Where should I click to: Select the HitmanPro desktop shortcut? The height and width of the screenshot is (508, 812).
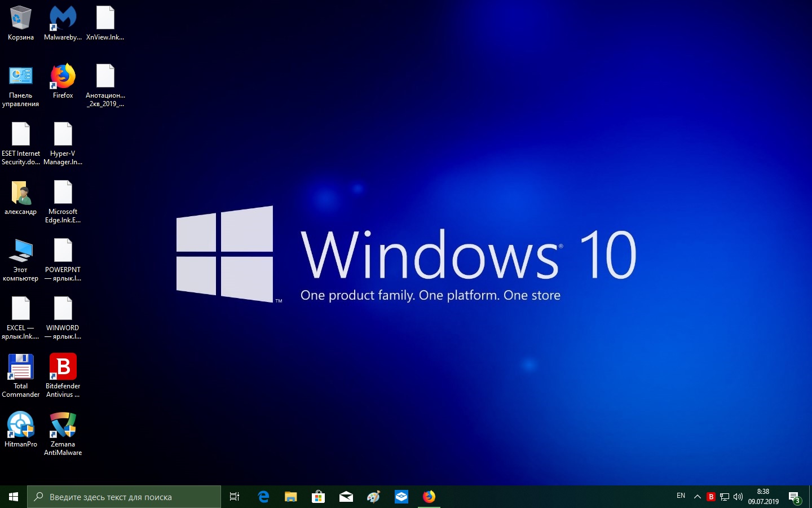21,425
